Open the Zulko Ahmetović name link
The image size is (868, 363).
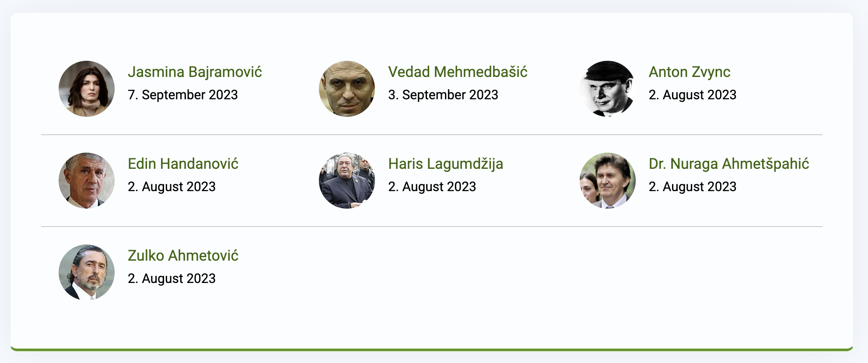(183, 255)
